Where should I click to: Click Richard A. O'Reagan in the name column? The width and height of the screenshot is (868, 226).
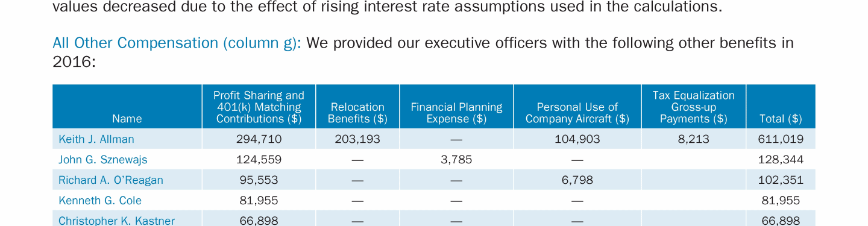(x=111, y=180)
